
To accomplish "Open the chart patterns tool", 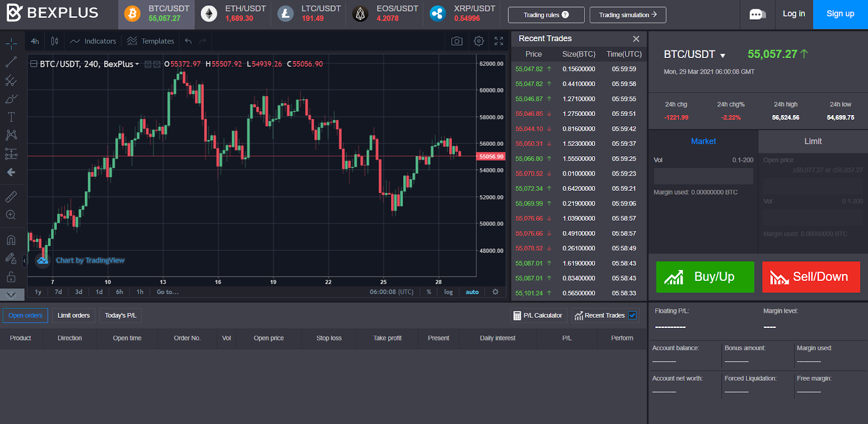I will pyautogui.click(x=11, y=135).
